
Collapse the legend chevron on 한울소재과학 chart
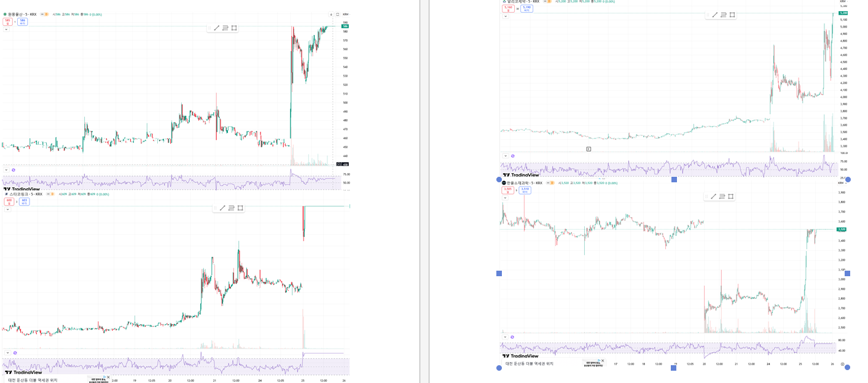click(506, 198)
